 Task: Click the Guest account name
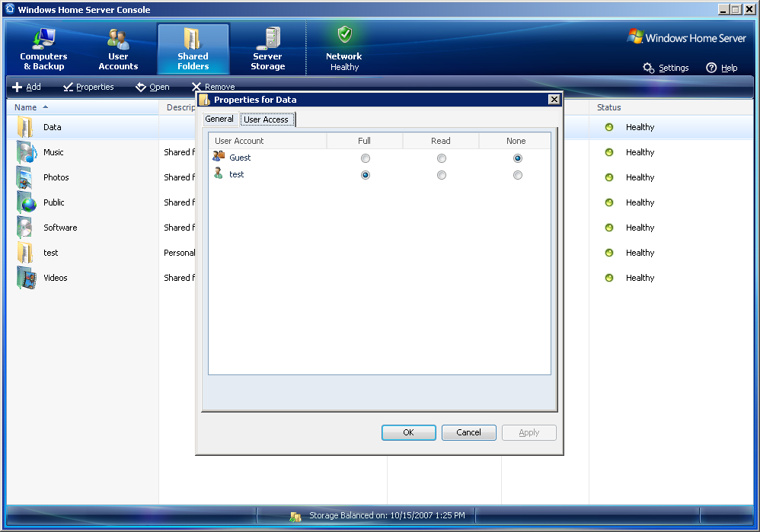point(240,158)
